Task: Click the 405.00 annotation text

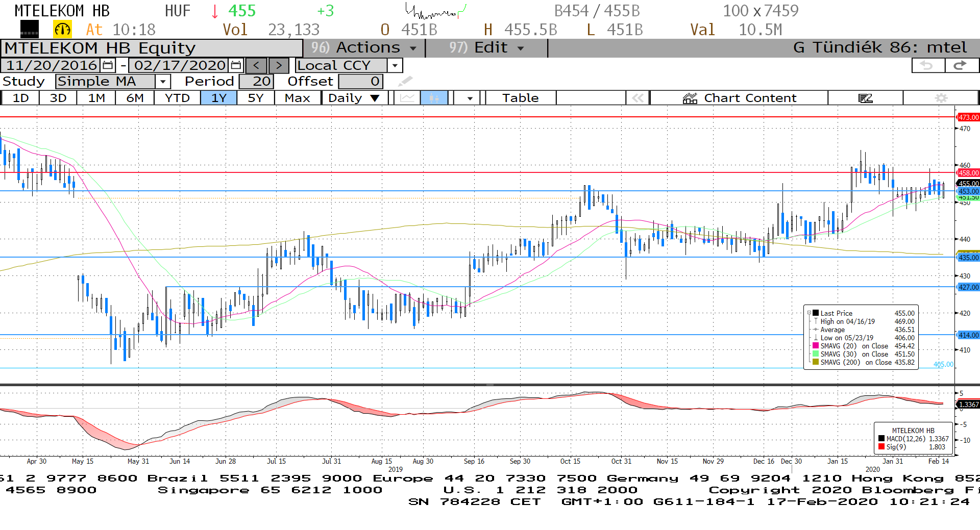Action: [943, 364]
